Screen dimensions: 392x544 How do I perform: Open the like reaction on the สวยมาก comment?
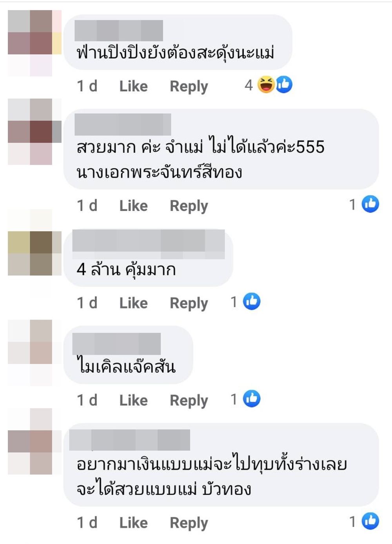pos(370,204)
